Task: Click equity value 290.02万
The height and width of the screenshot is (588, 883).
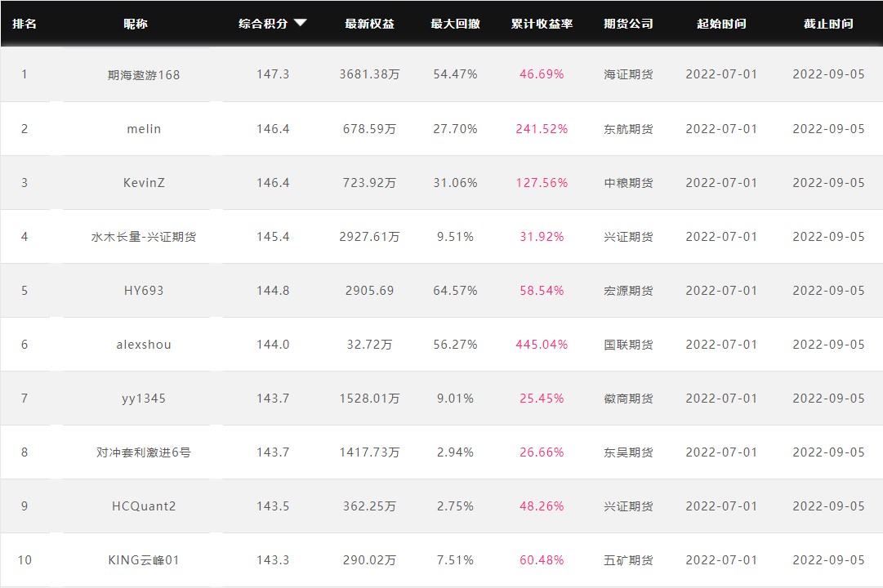Action: tap(369, 560)
